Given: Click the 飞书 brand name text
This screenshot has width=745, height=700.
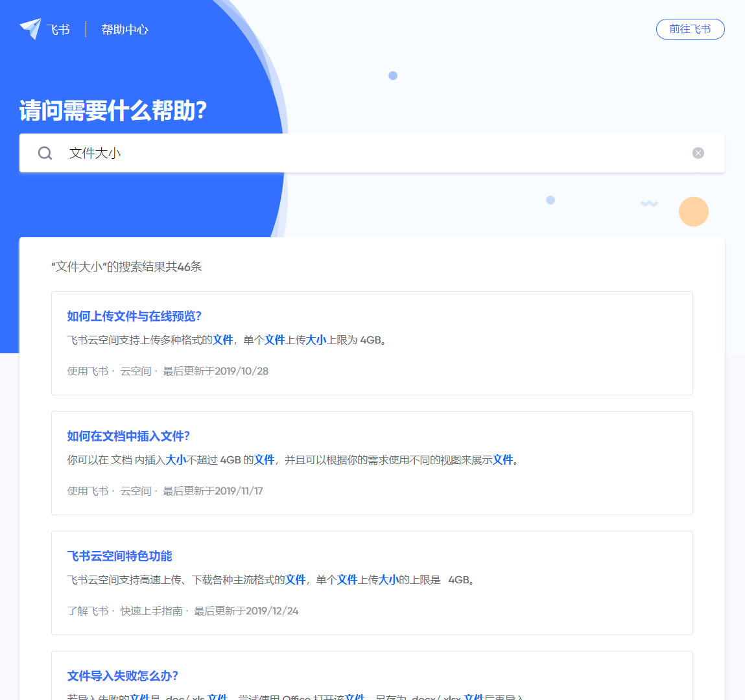Looking at the screenshot, I should (58, 29).
